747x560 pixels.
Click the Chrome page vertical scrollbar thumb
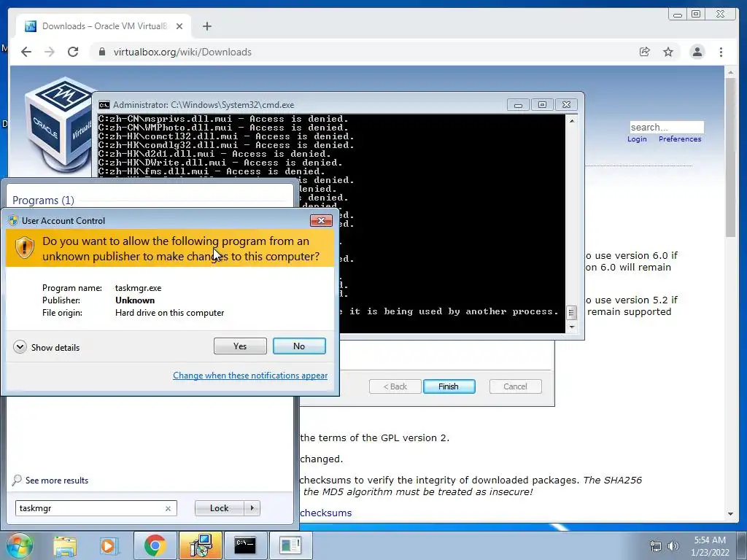pos(731,157)
